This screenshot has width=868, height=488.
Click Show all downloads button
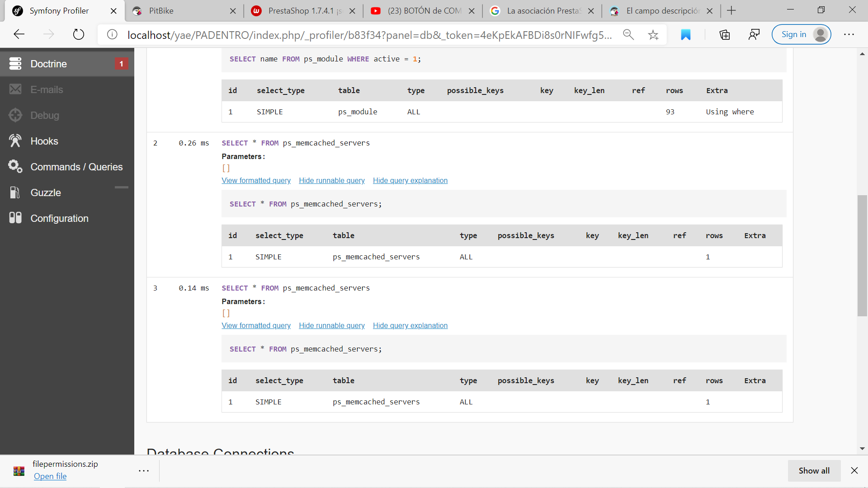(x=814, y=471)
